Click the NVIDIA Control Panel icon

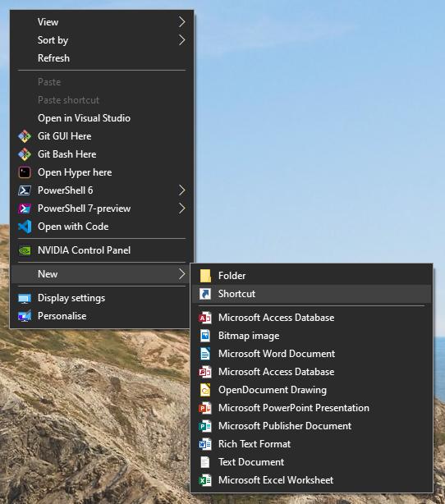(x=25, y=250)
